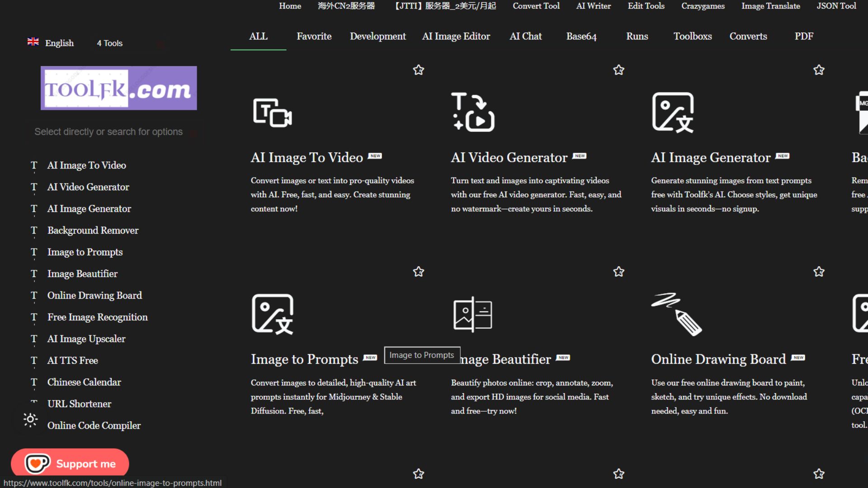Click the Image to Prompts card icon

point(272,314)
